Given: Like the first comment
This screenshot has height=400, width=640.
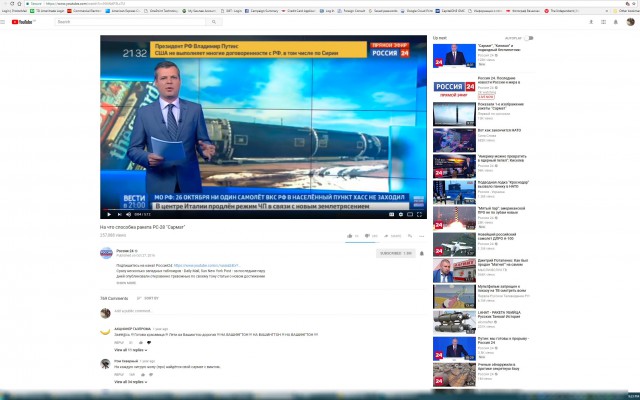Looking at the screenshot, I should pos(141,342).
